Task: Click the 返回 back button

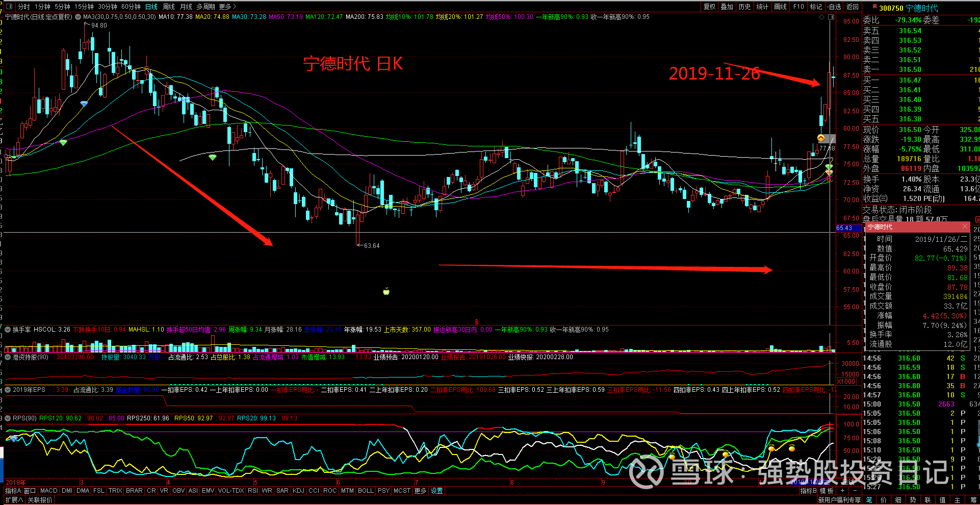Action: point(853,7)
